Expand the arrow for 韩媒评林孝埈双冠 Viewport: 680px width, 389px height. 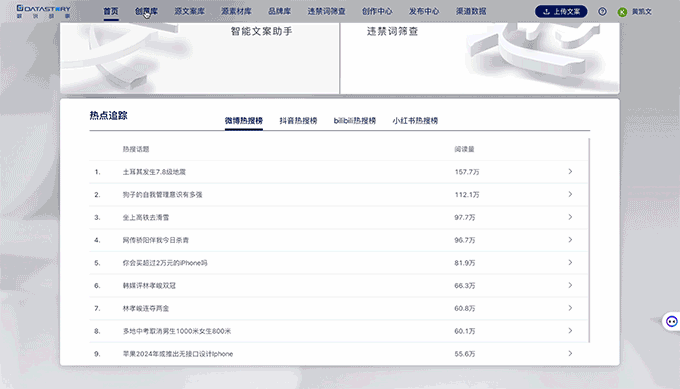click(570, 285)
